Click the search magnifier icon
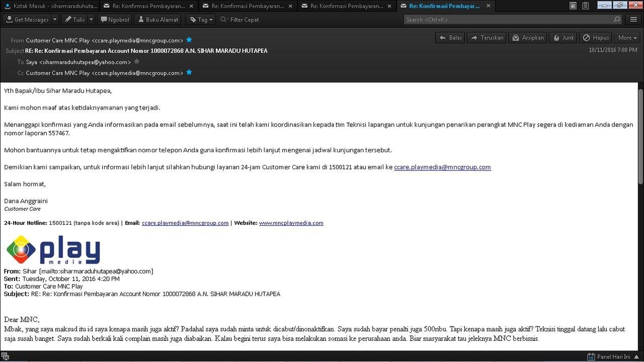This screenshot has height=362, width=644. tap(617, 20)
